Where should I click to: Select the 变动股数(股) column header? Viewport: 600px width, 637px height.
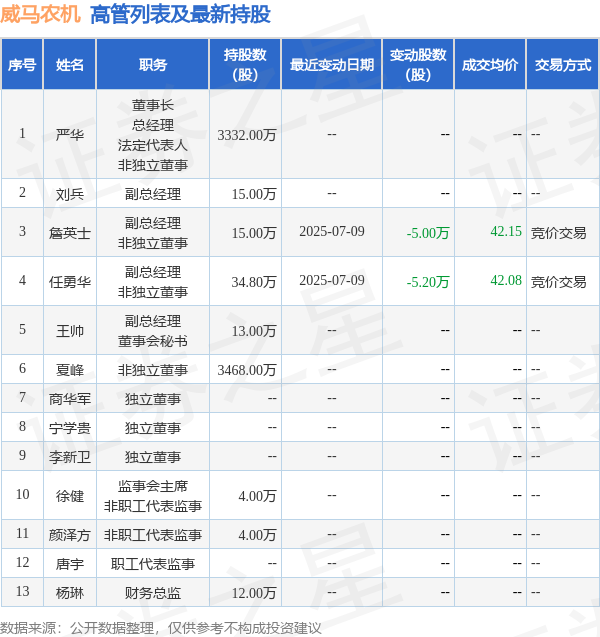coord(418,65)
